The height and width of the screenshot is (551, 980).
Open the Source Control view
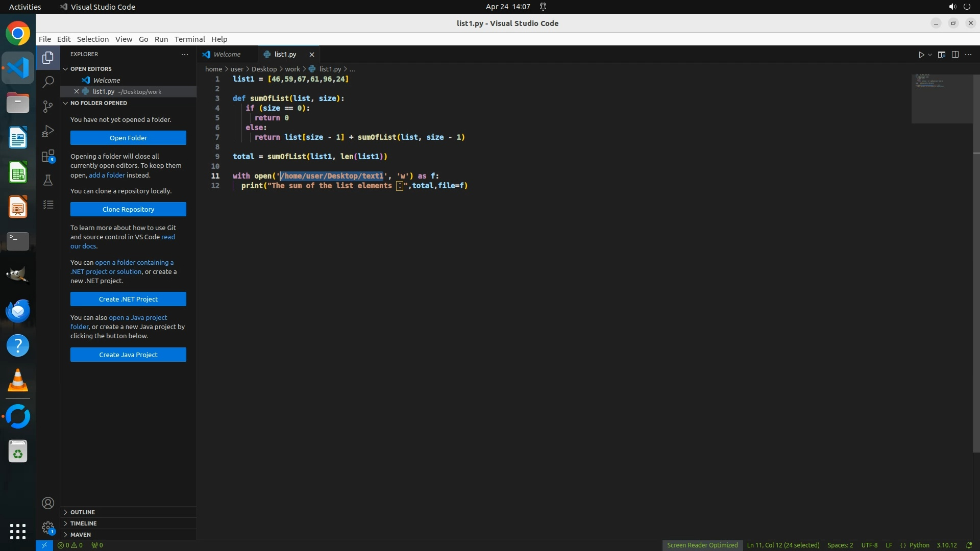[x=48, y=106]
